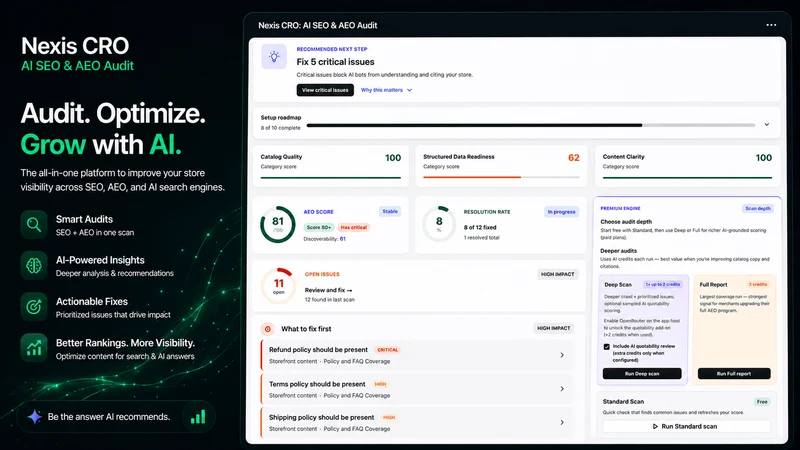Click Review and fix link
Image resolution: width=800 pixels, height=450 pixels.
(x=328, y=290)
